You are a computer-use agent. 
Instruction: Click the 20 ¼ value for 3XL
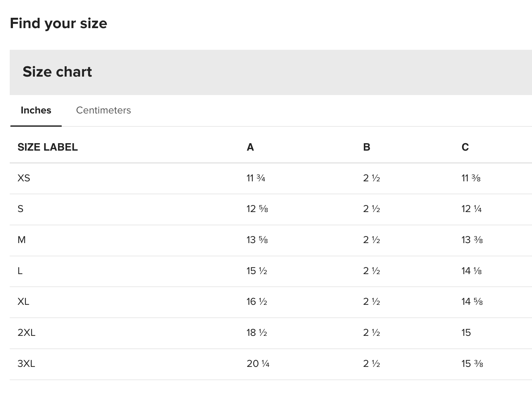[x=258, y=364]
